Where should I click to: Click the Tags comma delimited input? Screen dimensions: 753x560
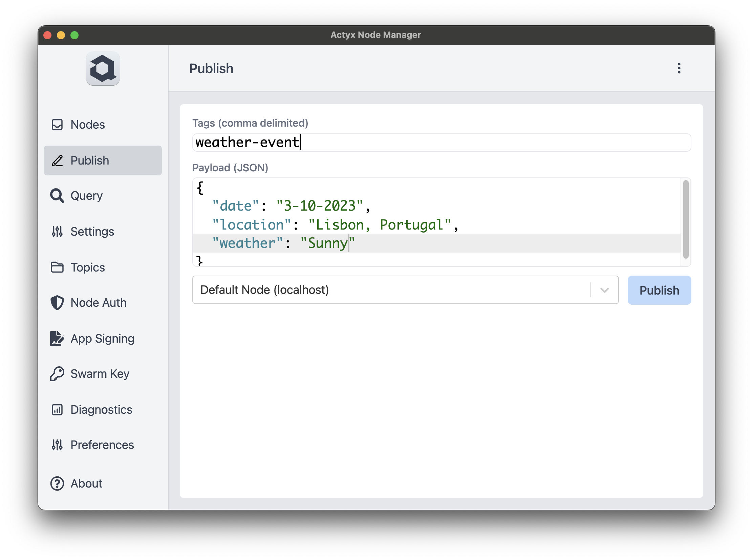pyautogui.click(x=441, y=143)
